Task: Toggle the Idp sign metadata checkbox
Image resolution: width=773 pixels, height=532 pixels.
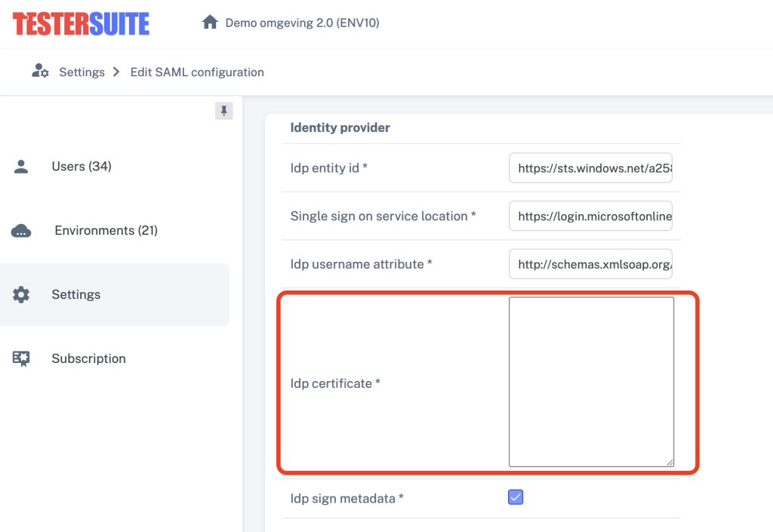Action: [516, 497]
